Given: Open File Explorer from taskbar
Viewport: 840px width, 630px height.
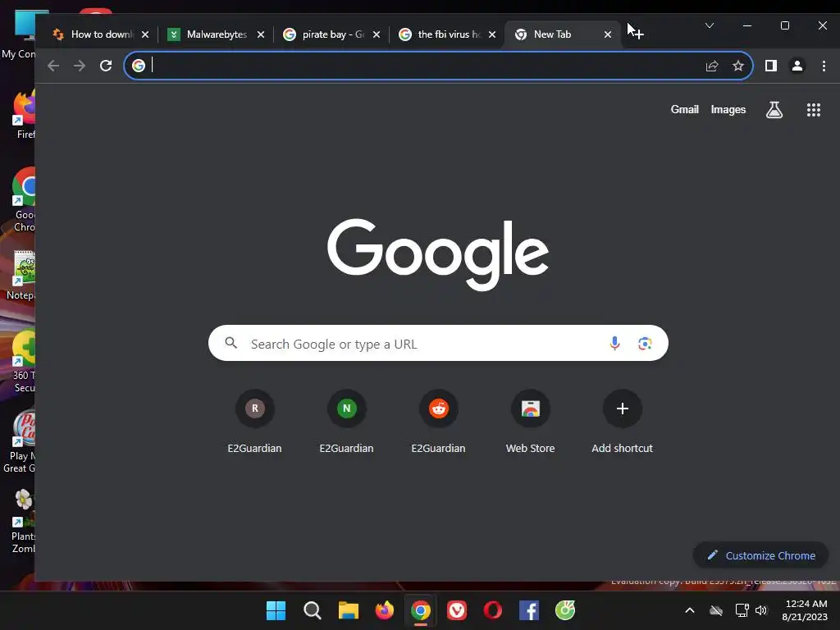Looking at the screenshot, I should (x=348, y=610).
